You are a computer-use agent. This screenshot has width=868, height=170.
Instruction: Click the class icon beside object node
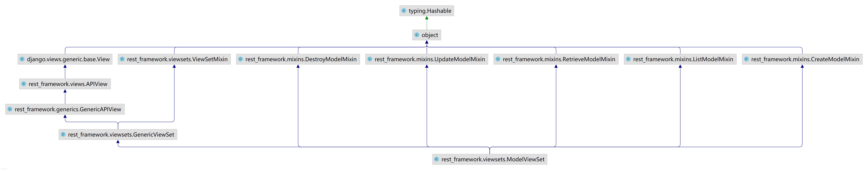[417, 35]
